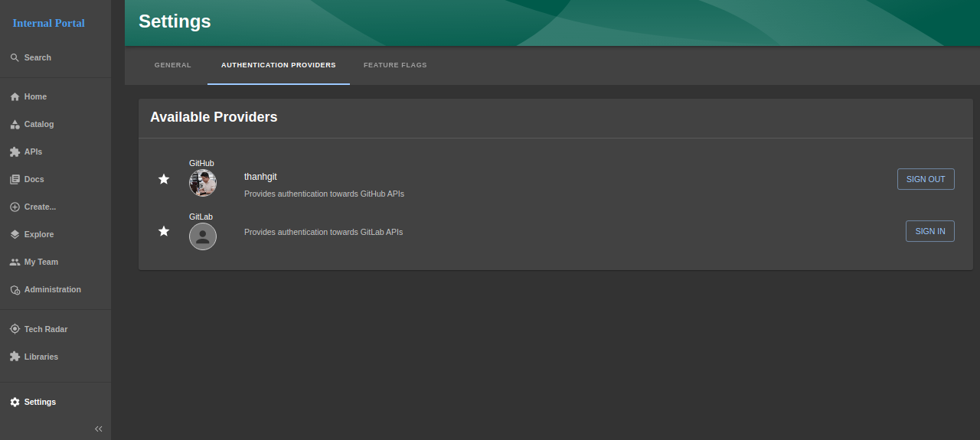Click the Libraries puzzle icon
Image resolution: width=980 pixels, height=440 pixels.
[x=15, y=357]
